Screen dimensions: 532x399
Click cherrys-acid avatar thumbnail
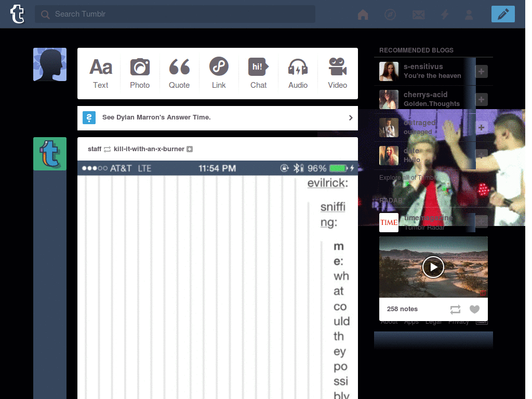(x=389, y=99)
